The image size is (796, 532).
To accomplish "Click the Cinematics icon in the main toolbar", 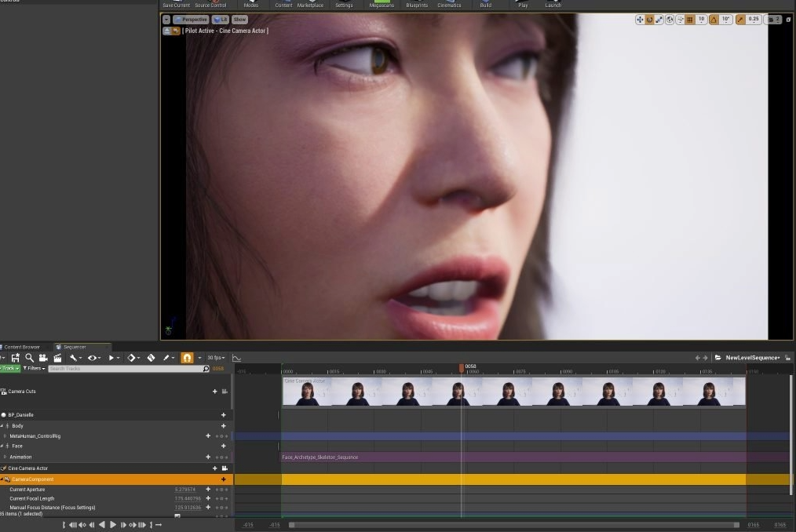I will (448, 5).
